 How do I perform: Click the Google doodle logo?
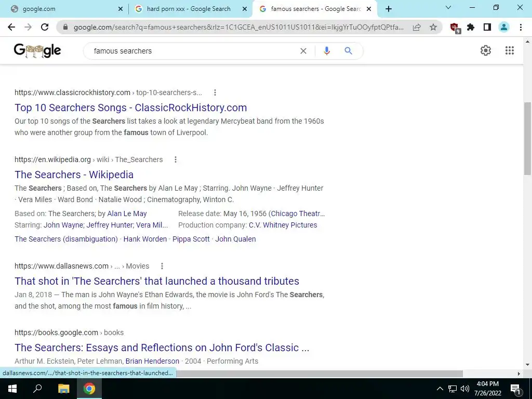pos(37,50)
